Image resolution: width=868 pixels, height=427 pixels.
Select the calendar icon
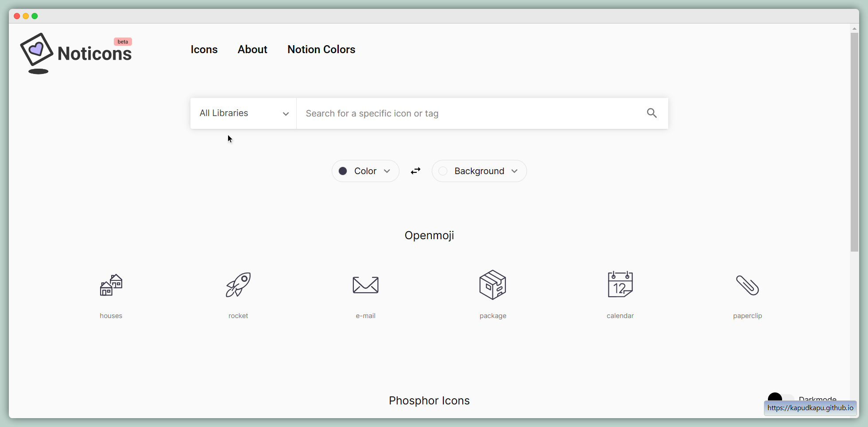[620, 285]
